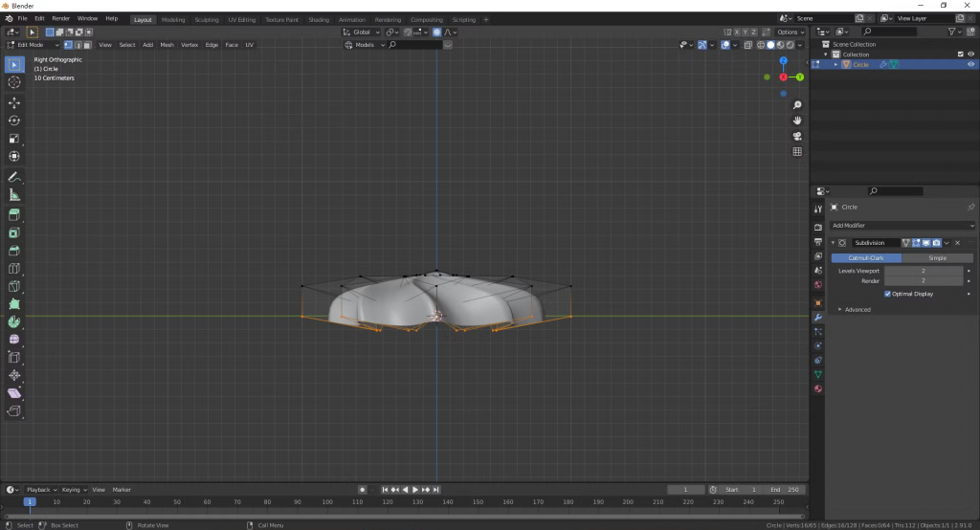Switch to orthographic grid view gizmo
The image size is (980, 530).
coord(797,151)
